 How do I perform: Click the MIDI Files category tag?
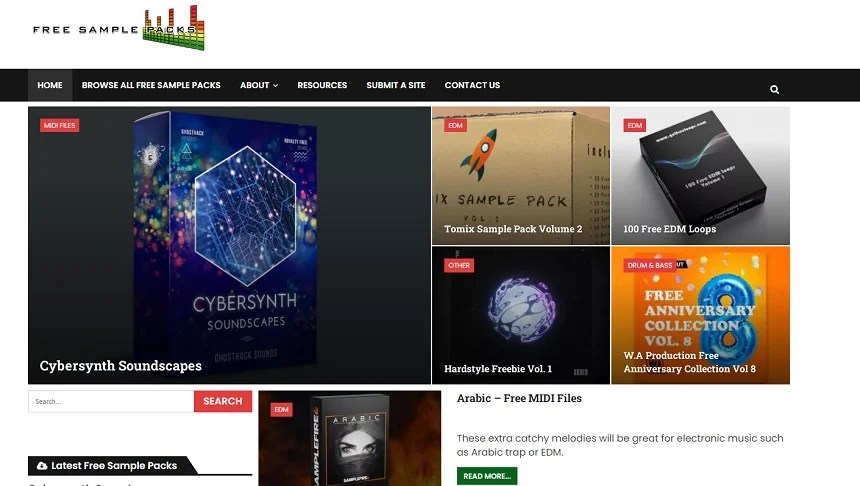[59, 125]
